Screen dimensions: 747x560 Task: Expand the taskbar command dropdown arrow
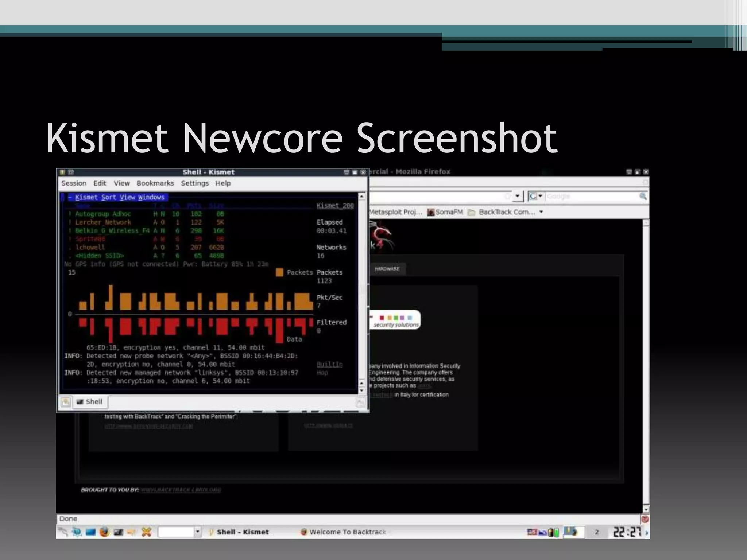(197, 532)
